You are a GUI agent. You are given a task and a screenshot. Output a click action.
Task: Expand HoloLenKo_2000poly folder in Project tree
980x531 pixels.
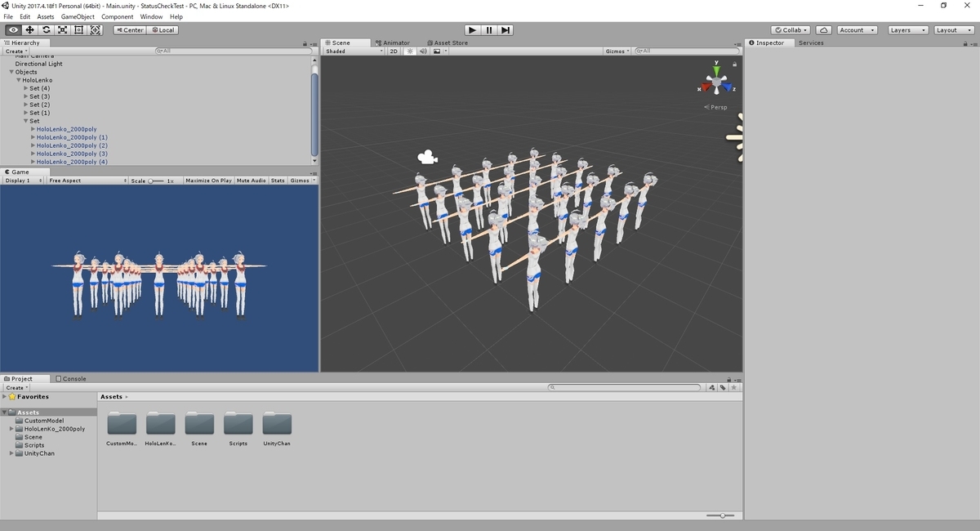[11, 429]
